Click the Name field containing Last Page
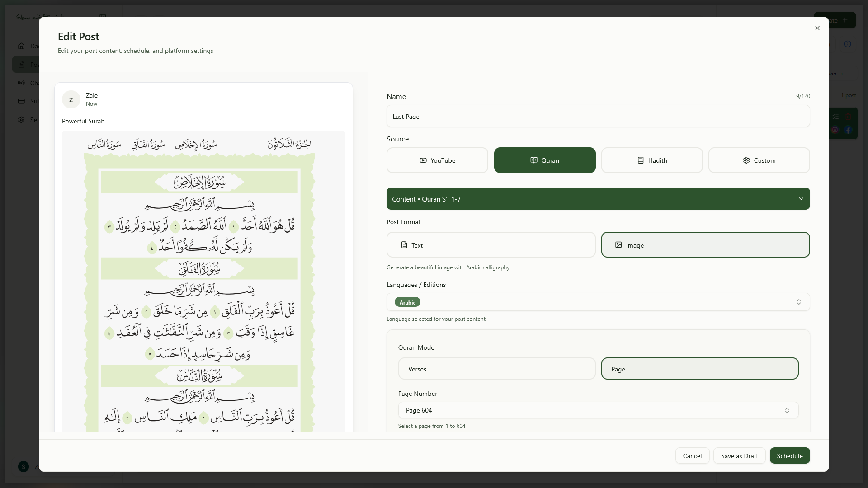The width and height of the screenshot is (868, 488). click(598, 116)
